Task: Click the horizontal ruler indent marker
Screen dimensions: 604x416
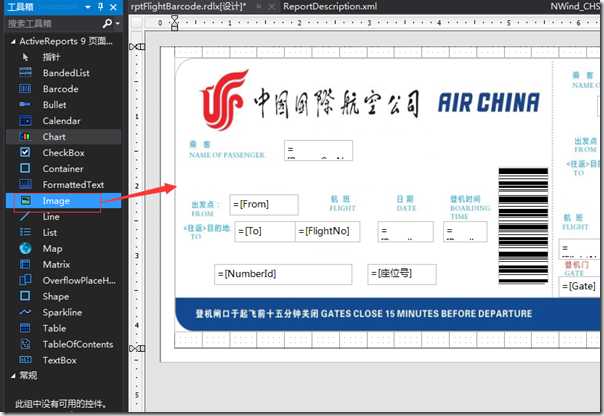Action: point(174,23)
